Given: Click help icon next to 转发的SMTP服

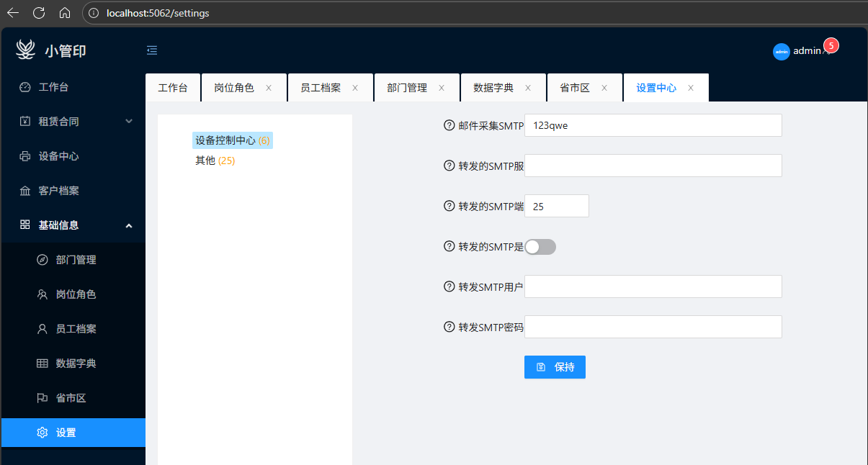Looking at the screenshot, I should (x=449, y=166).
